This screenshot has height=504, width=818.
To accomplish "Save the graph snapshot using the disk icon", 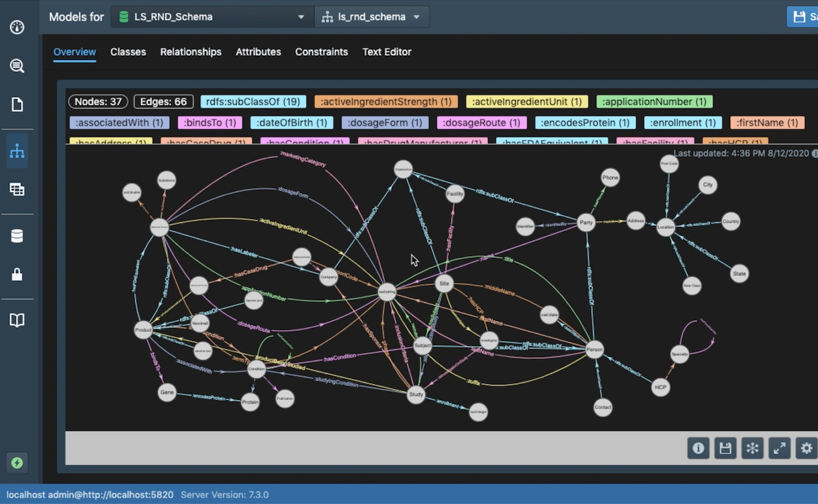I will (x=725, y=448).
